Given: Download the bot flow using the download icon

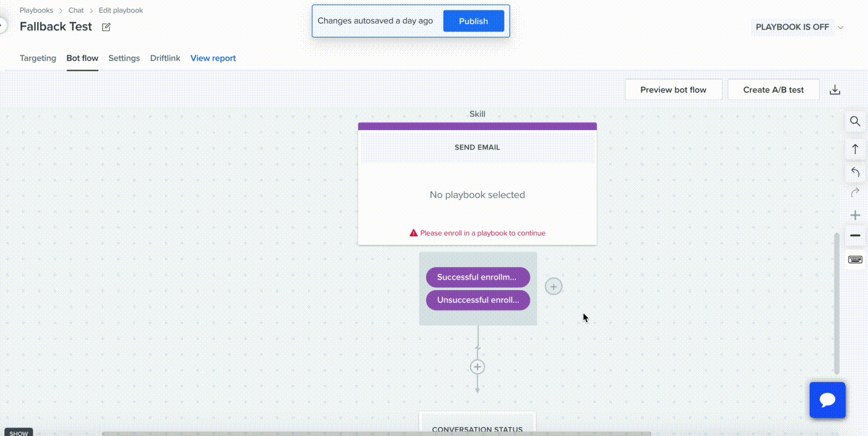Looking at the screenshot, I should click(835, 90).
